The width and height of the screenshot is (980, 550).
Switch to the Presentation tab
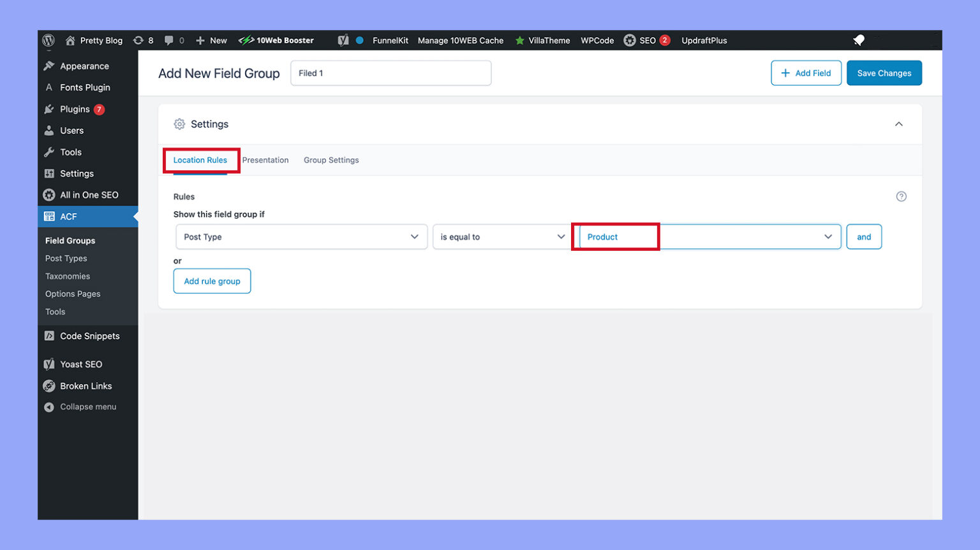coord(265,160)
